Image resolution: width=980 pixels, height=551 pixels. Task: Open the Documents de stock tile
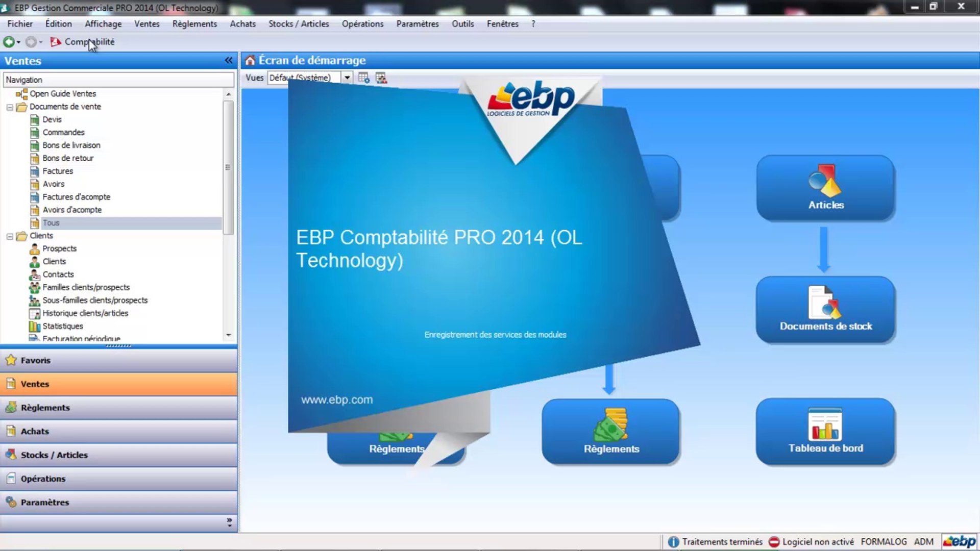point(825,310)
